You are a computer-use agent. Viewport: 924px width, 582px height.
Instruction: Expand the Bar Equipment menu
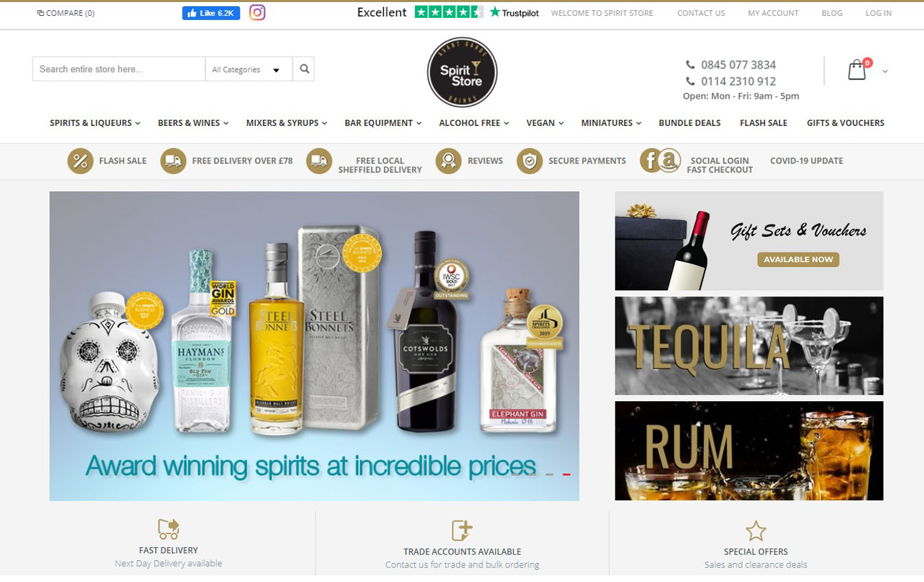[383, 123]
